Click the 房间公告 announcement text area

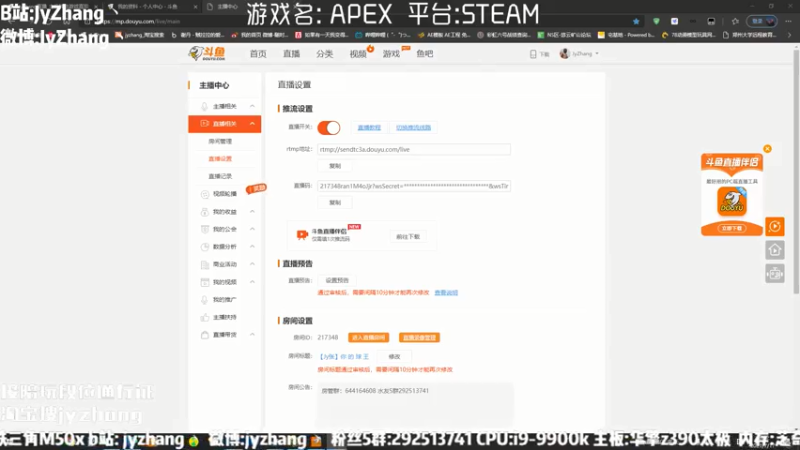[415, 406]
